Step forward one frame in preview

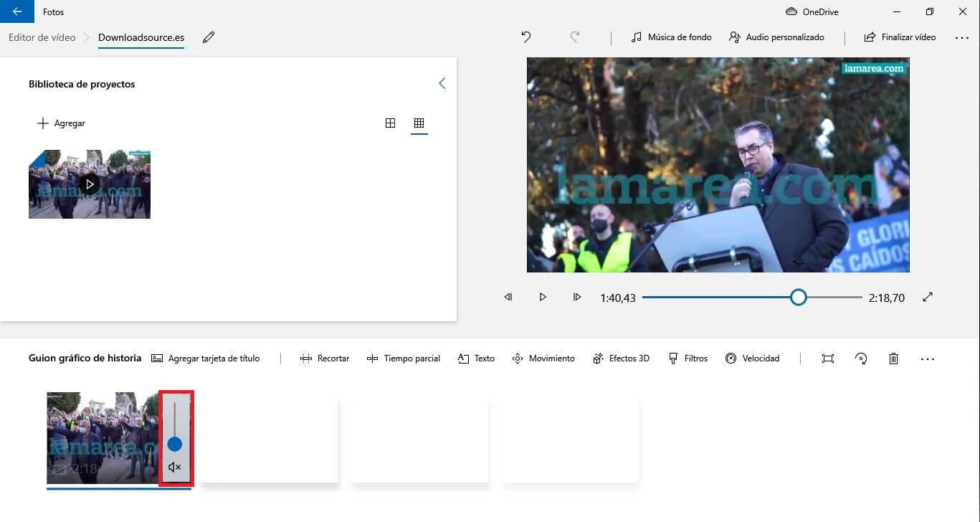[577, 297]
